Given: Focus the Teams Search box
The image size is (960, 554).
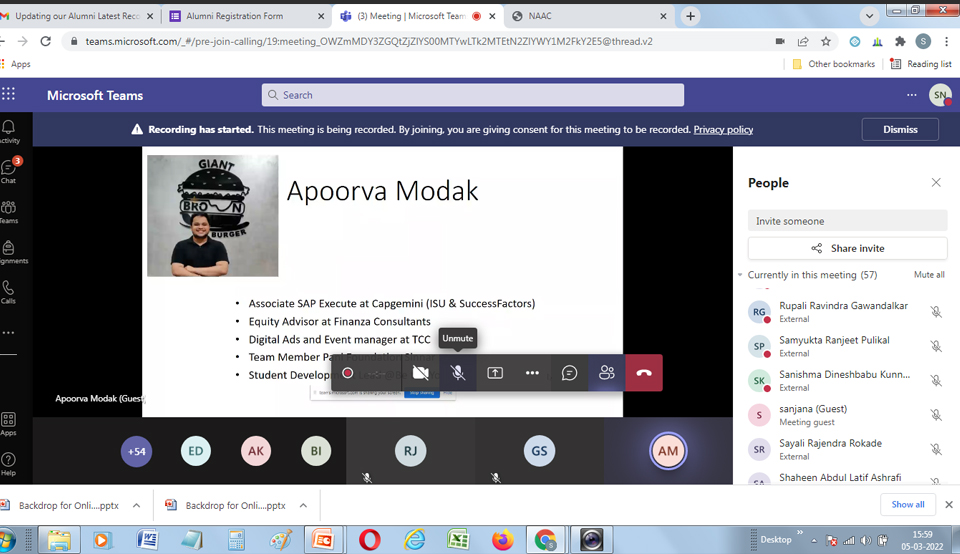Looking at the screenshot, I should coord(473,95).
